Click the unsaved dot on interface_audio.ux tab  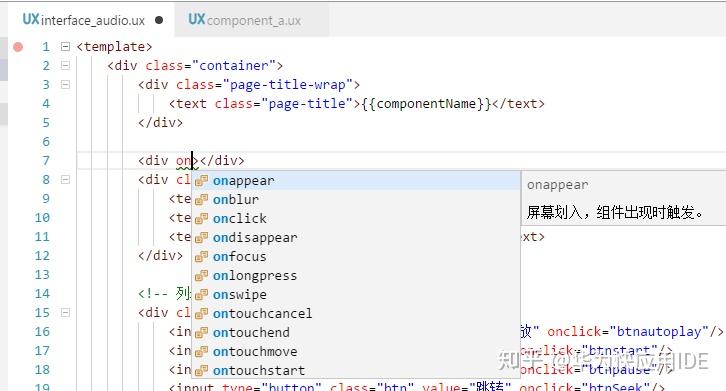pyautogui.click(x=159, y=20)
